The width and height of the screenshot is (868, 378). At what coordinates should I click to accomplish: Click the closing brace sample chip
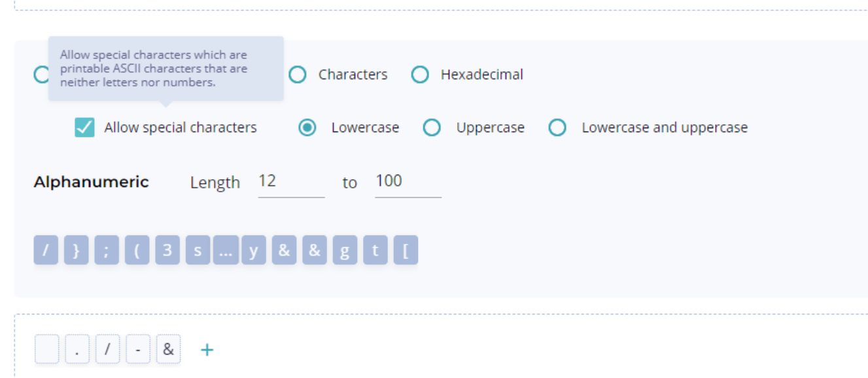pos(76,252)
